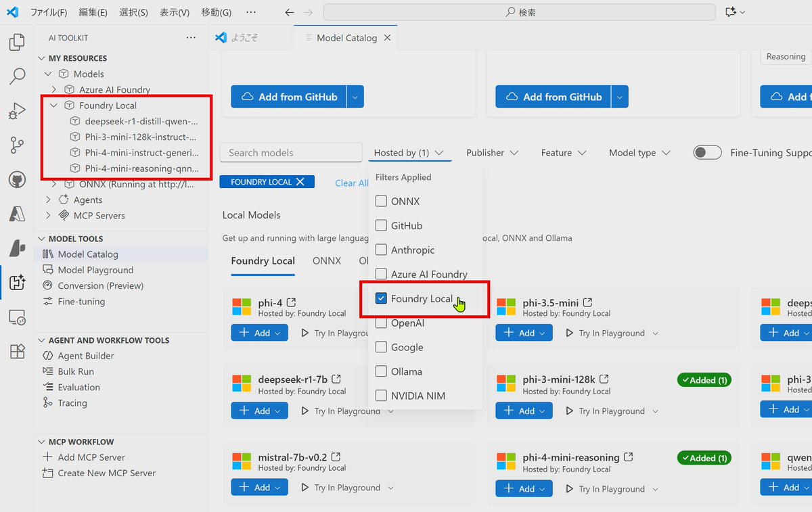Open the Run and Debug view
The height and width of the screenshot is (512, 812).
(17, 111)
